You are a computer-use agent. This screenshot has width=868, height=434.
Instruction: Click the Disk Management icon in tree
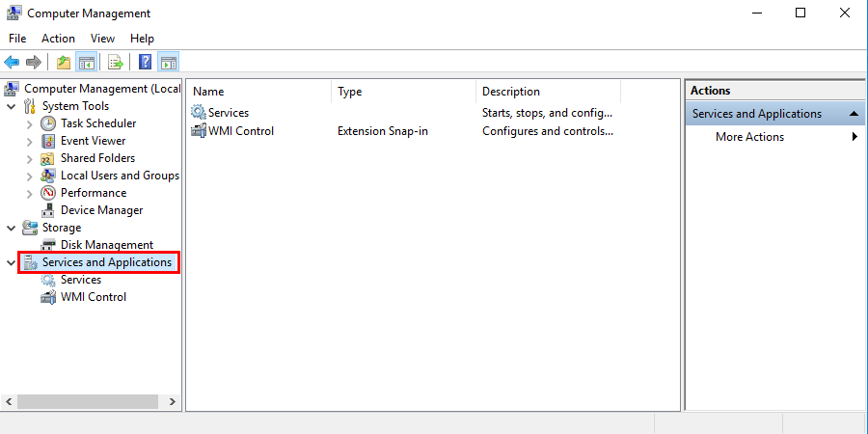[48, 245]
